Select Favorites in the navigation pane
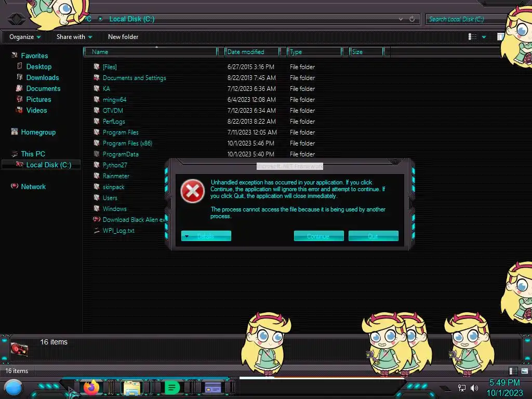The image size is (532, 399). point(34,56)
